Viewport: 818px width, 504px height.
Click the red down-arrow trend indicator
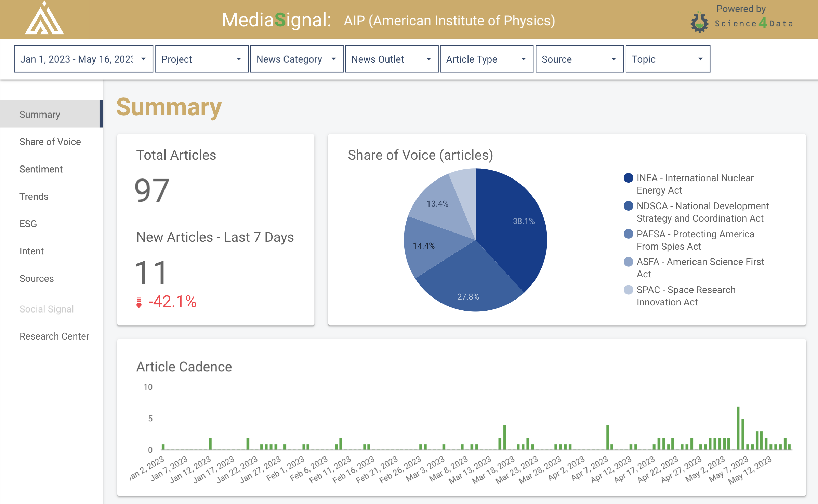[139, 303]
